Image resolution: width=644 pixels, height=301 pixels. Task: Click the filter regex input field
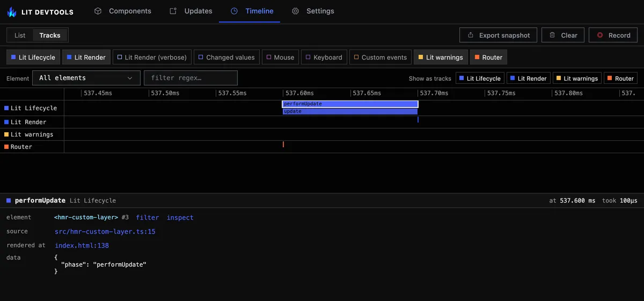[x=191, y=78]
